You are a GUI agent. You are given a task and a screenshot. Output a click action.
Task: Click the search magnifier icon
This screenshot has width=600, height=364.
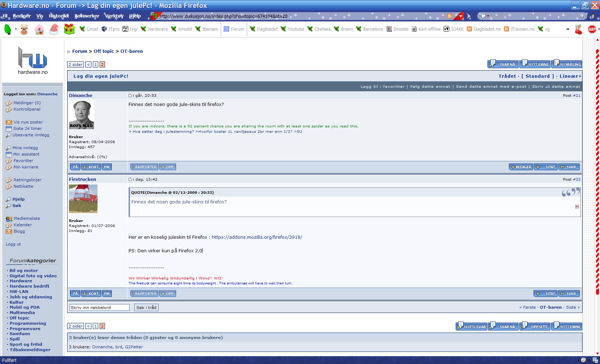pyautogui.click(x=582, y=16)
